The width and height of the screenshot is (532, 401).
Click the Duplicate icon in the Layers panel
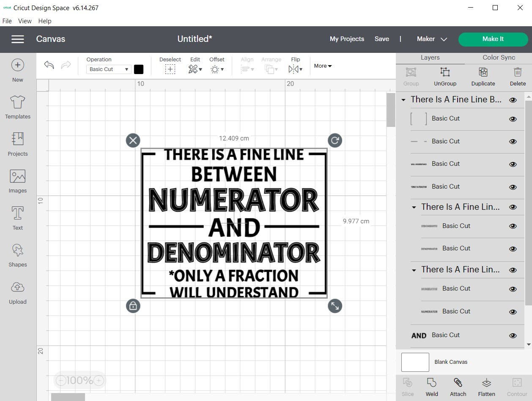pos(483,77)
